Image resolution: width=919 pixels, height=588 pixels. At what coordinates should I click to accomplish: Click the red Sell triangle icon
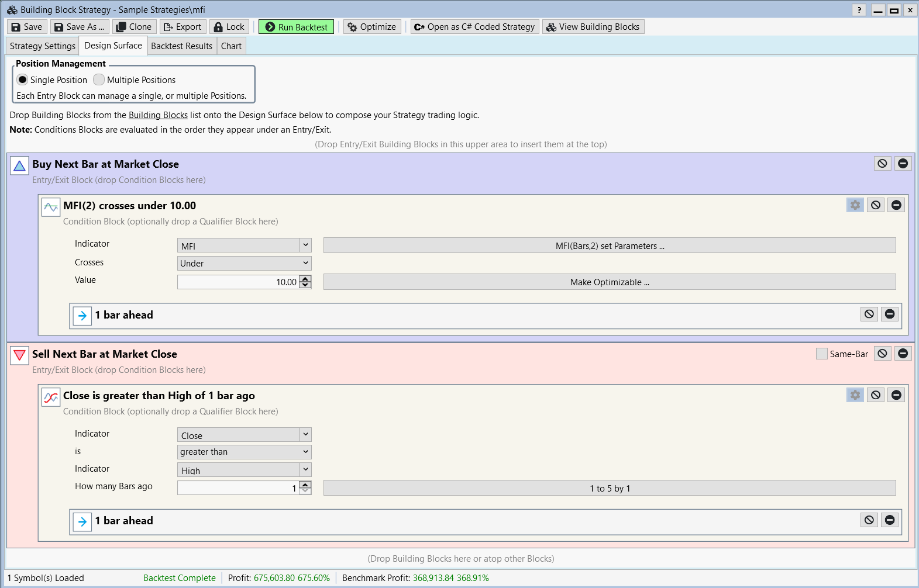coord(19,355)
